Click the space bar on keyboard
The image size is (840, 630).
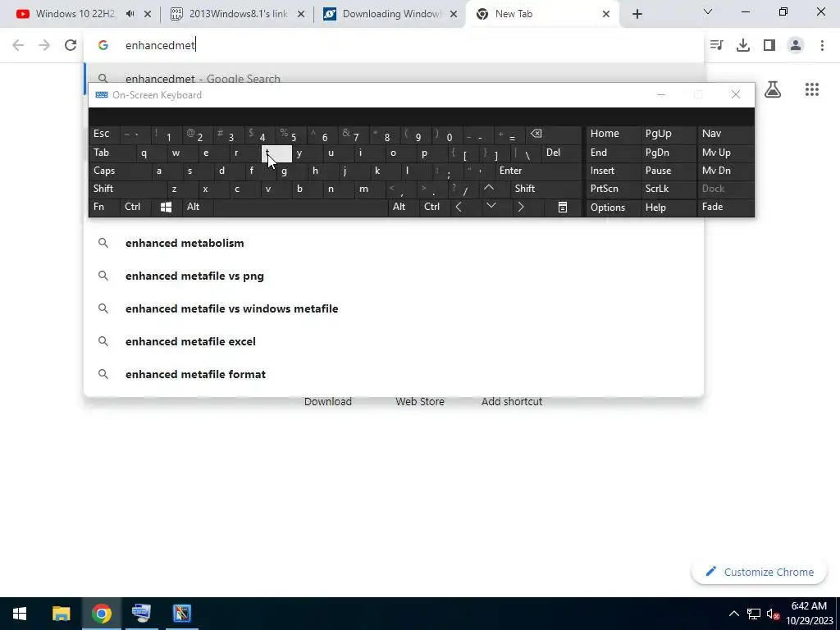click(300, 207)
